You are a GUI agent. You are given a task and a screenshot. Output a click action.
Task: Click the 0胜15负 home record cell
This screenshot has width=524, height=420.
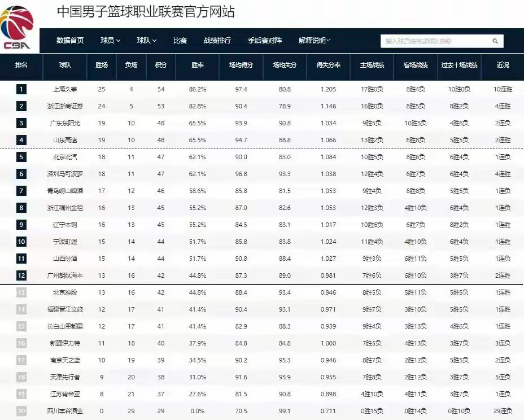(372, 411)
